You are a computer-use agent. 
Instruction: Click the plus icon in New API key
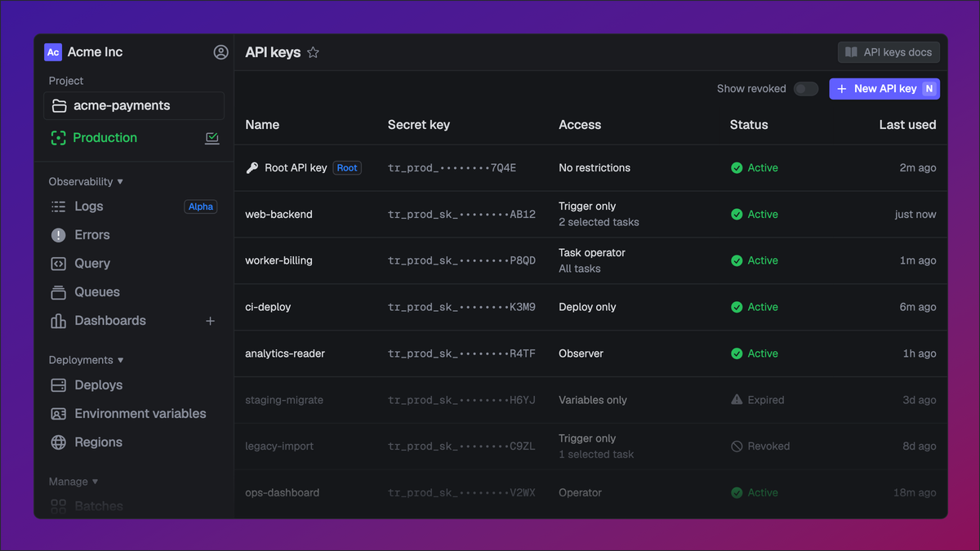point(842,89)
